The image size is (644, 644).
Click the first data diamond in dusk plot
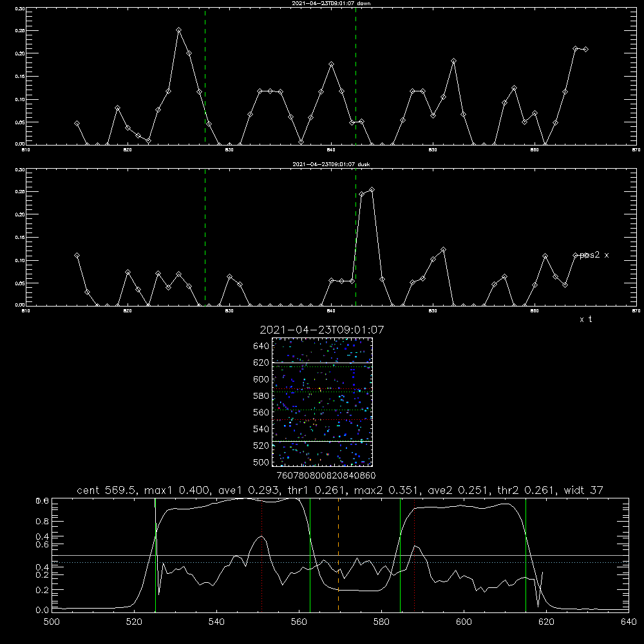click(77, 256)
